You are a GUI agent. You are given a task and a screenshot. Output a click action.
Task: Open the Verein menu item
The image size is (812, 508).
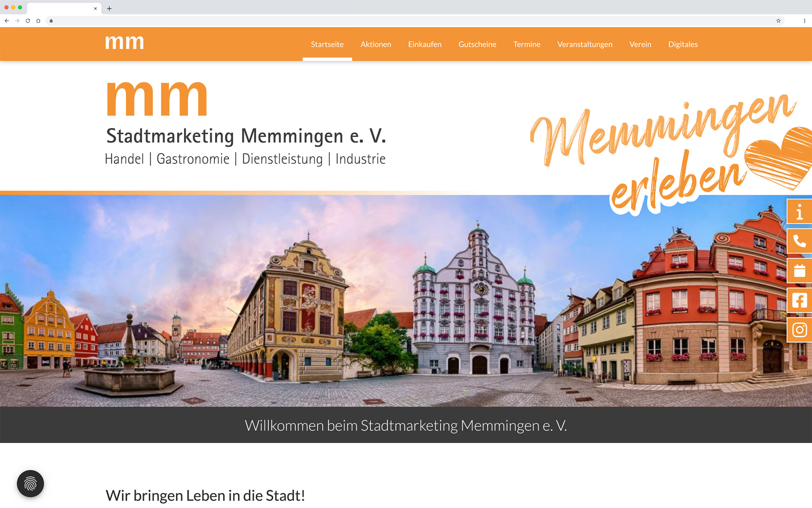coord(640,44)
